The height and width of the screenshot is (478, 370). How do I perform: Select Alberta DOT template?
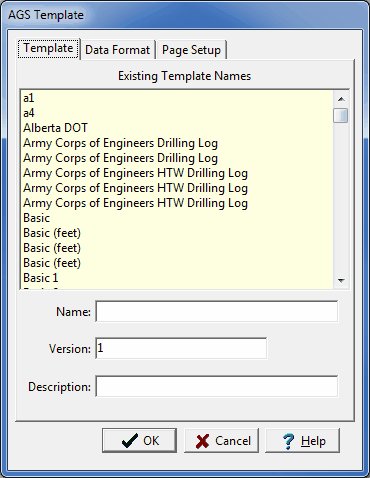pyautogui.click(x=55, y=128)
